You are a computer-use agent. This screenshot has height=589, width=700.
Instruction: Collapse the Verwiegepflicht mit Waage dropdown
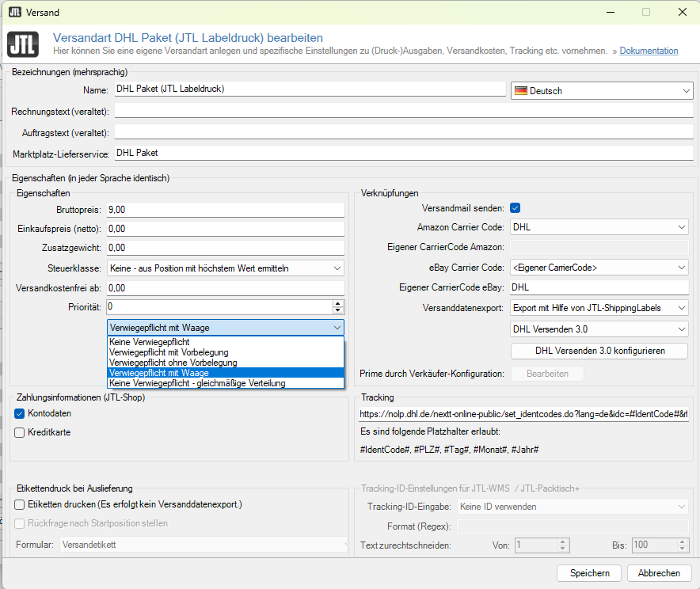[226, 328]
